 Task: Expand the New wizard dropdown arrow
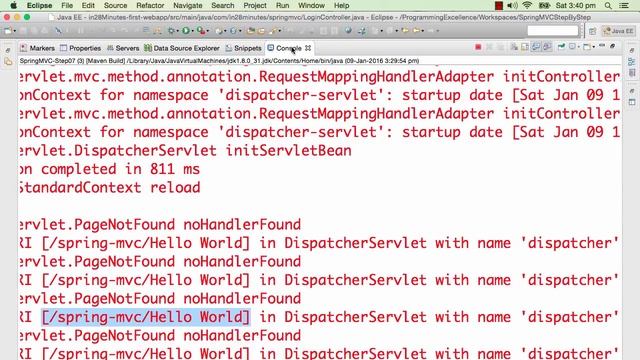point(14,31)
